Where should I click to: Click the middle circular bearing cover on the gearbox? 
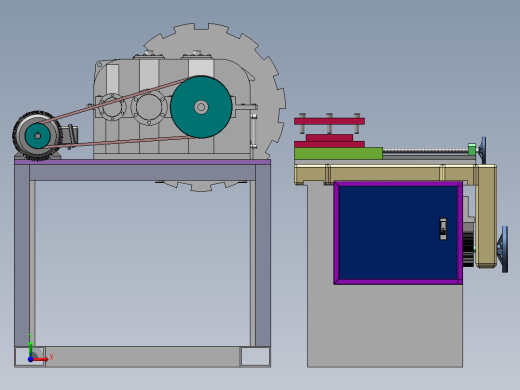(149, 107)
